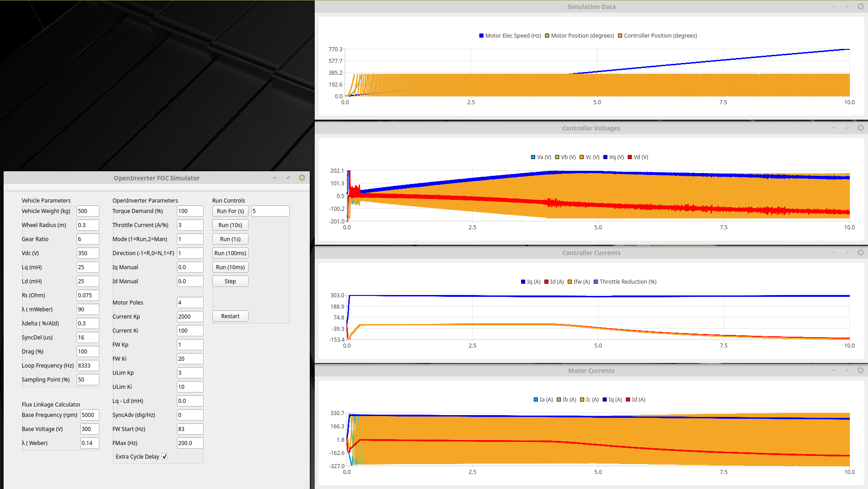Toggle the Extra Cycle Delay checkbox
The height and width of the screenshot is (489, 868).
pyautogui.click(x=165, y=456)
